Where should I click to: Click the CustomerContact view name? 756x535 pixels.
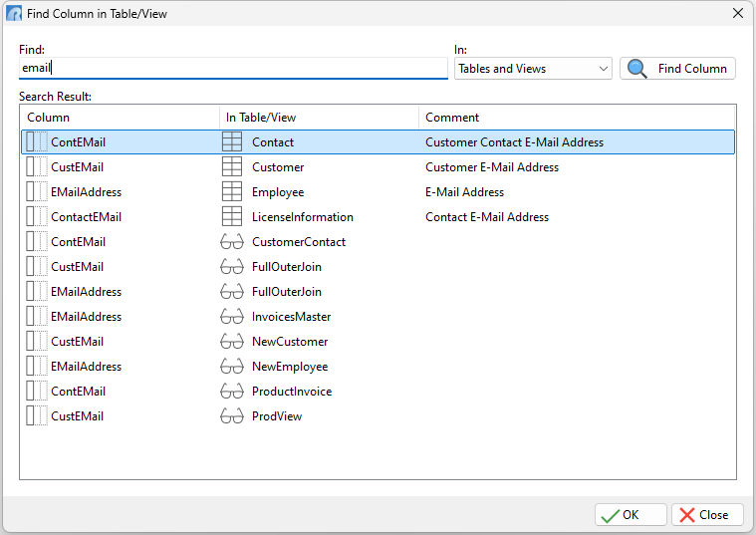coord(299,242)
